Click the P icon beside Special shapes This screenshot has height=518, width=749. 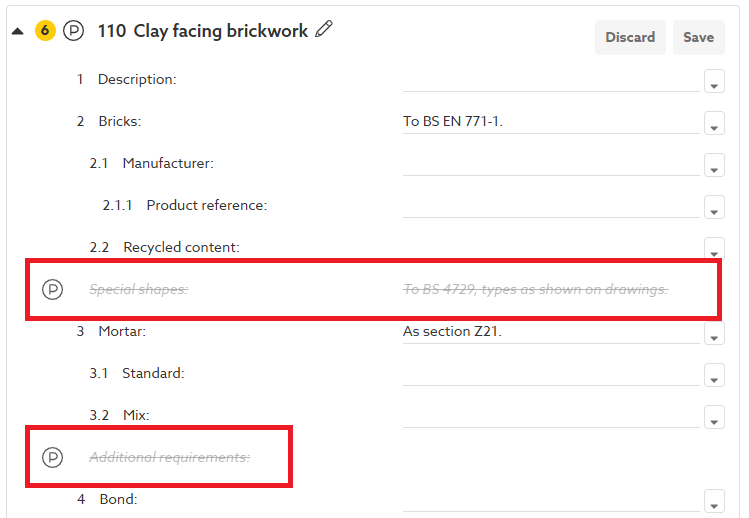pyautogui.click(x=52, y=290)
